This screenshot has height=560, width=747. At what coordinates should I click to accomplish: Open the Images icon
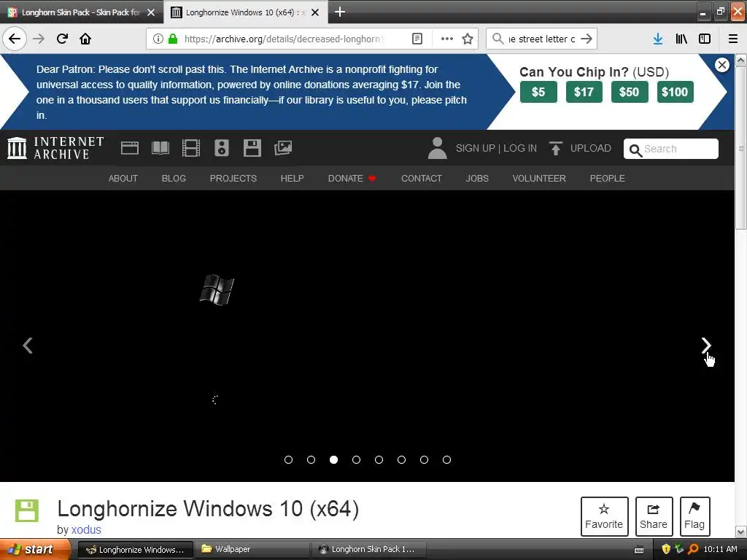point(283,148)
